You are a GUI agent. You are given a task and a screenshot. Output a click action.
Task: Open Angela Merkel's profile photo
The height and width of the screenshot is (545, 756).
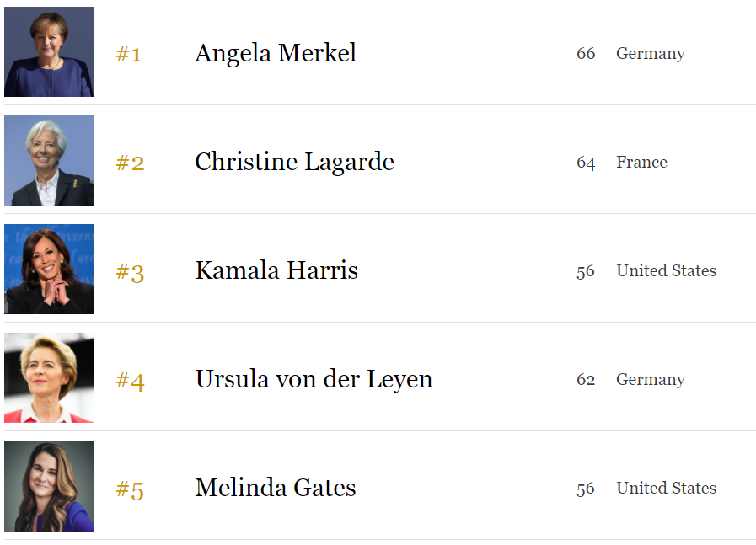pyautogui.click(x=49, y=51)
